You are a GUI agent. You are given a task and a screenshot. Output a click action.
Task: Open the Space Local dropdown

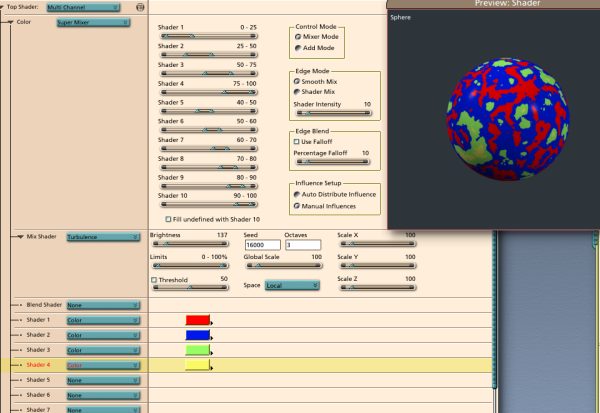click(293, 285)
